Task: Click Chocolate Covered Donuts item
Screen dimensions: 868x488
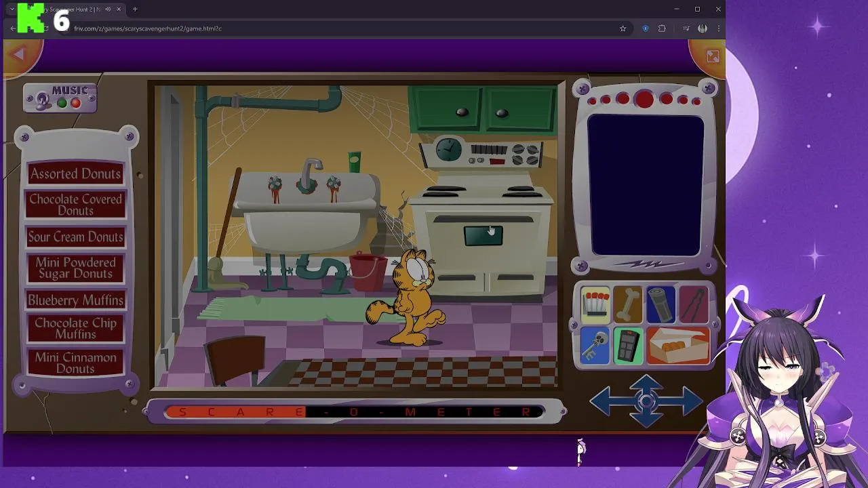Action: (75, 205)
